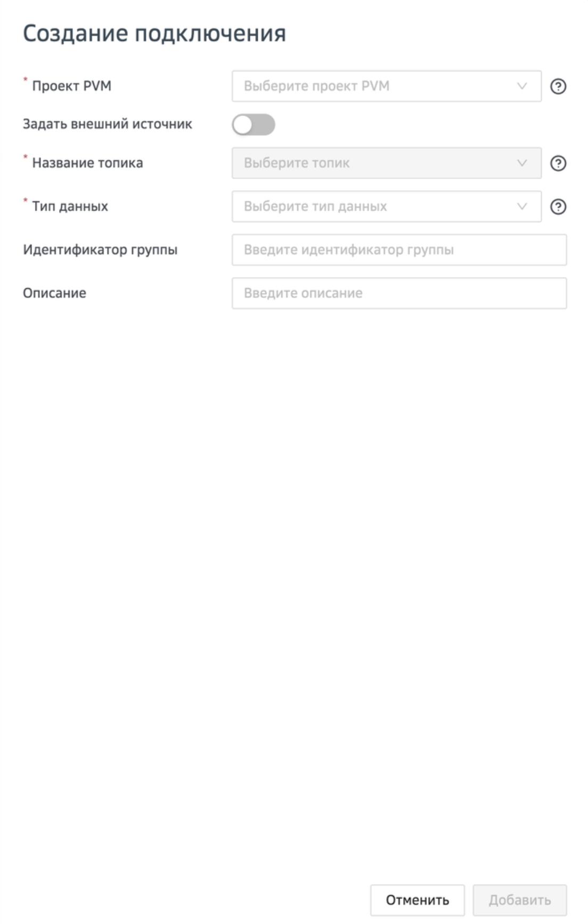588x924 pixels.
Task: Click the help icon beside Проект PVM
Action: 558,86
